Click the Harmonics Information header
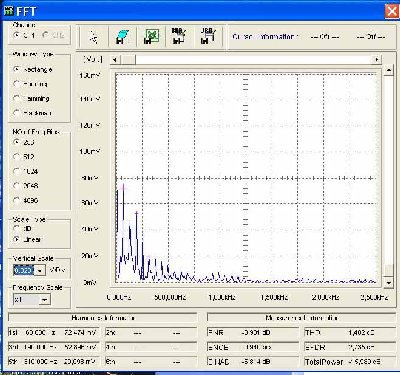This screenshot has height=375, width=400. point(103,318)
